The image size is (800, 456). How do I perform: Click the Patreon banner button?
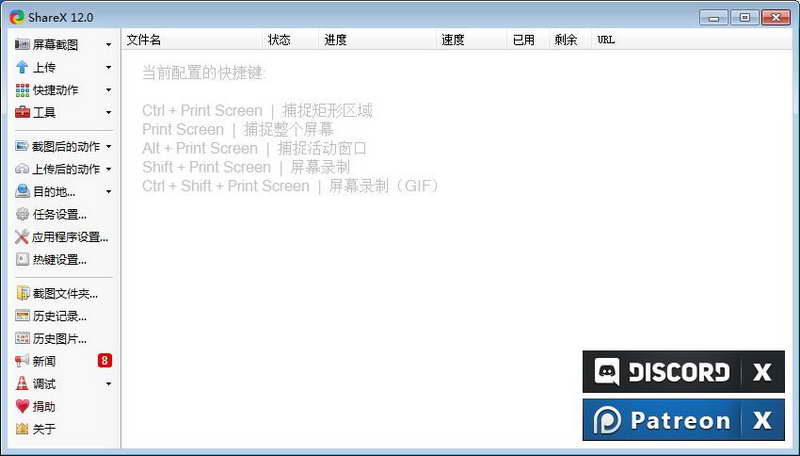pos(661,420)
